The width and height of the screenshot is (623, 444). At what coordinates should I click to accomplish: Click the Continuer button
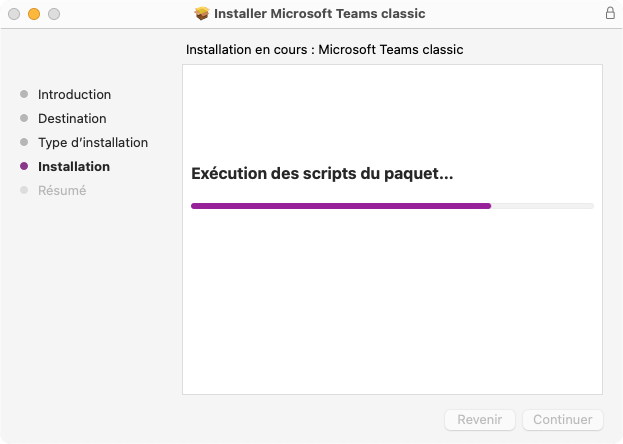click(x=563, y=420)
